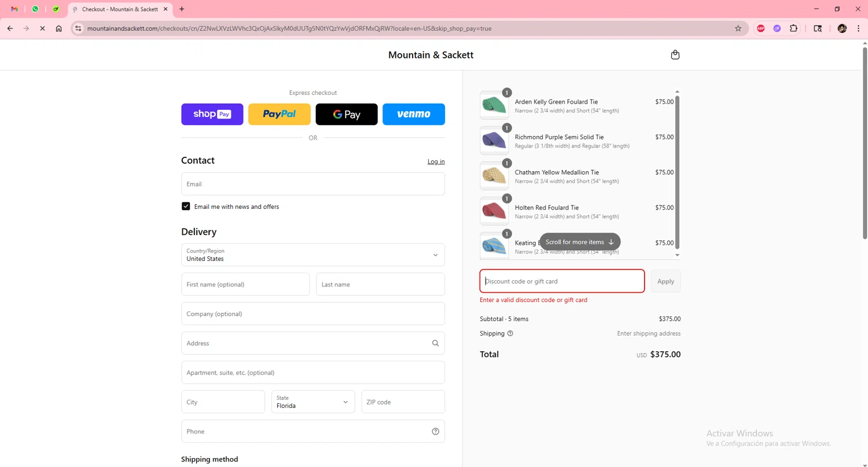The height and width of the screenshot is (467, 868).
Task: Open the Gmail pinned tab
Action: click(14, 9)
